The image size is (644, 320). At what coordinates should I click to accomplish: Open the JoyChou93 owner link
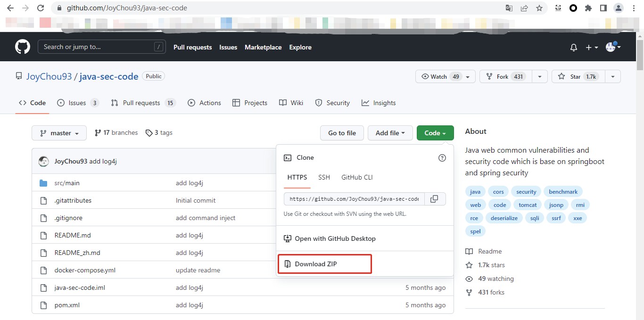pos(49,76)
